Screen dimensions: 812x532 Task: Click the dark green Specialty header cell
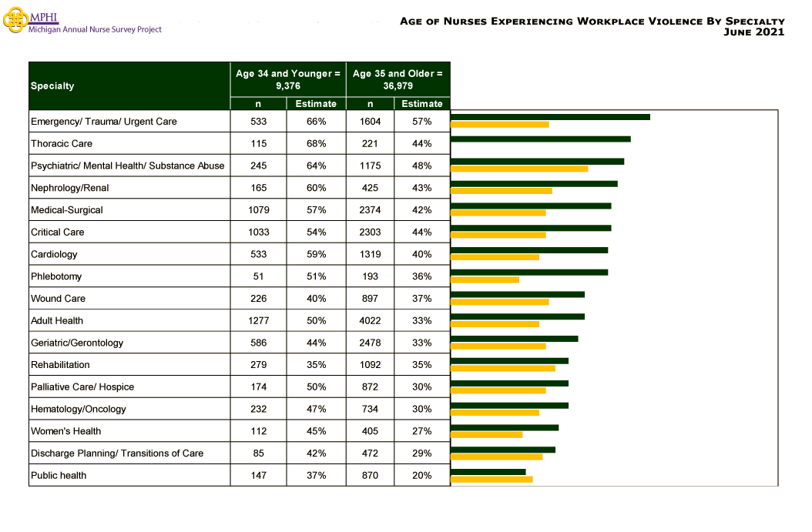click(x=127, y=85)
